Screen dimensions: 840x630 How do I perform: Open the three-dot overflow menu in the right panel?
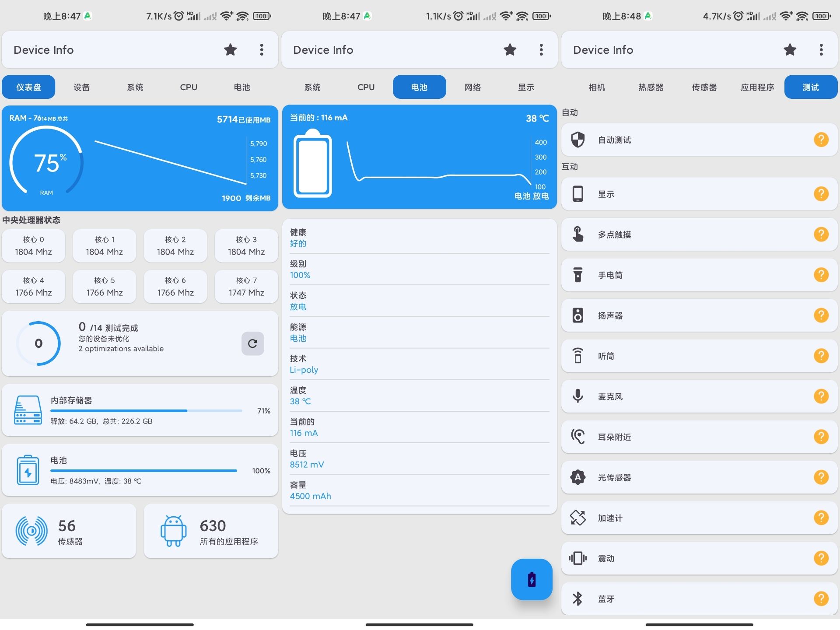[821, 50]
